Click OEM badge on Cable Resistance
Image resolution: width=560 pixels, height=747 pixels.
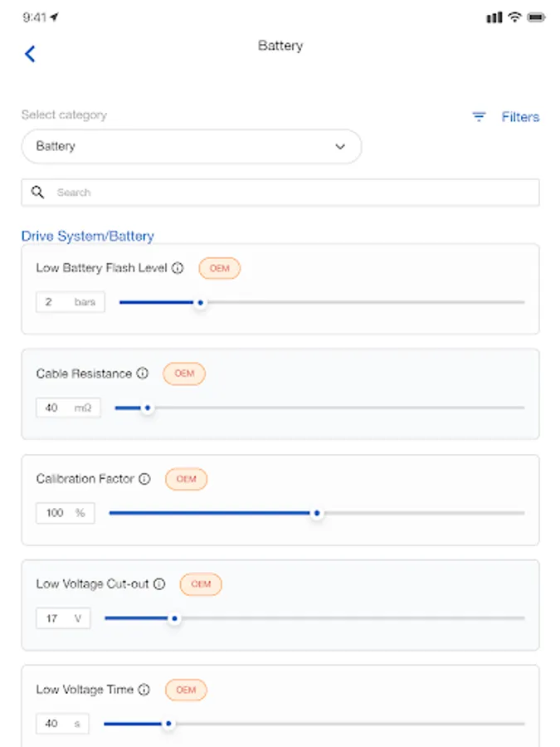point(184,373)
